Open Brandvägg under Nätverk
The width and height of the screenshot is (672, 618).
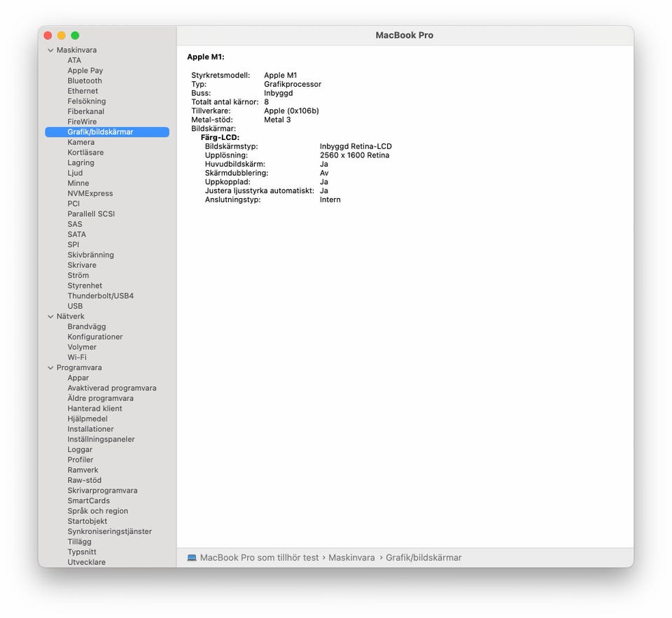[87, 327]
